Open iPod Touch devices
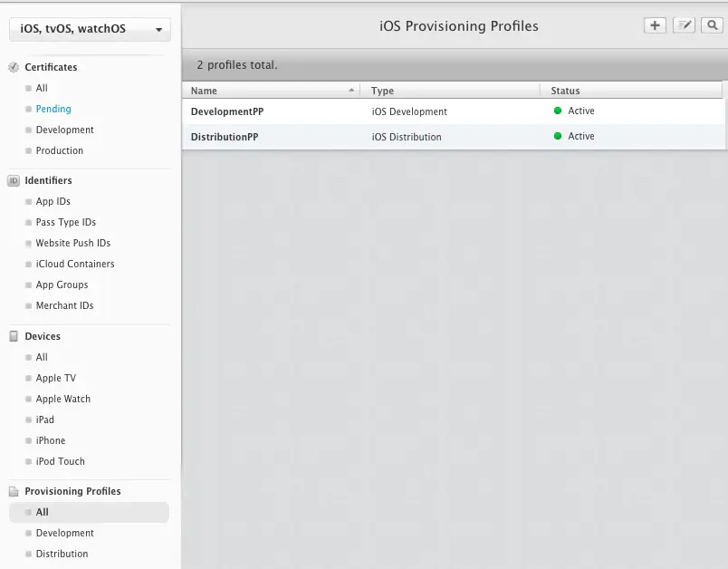 tap(61, 462)
